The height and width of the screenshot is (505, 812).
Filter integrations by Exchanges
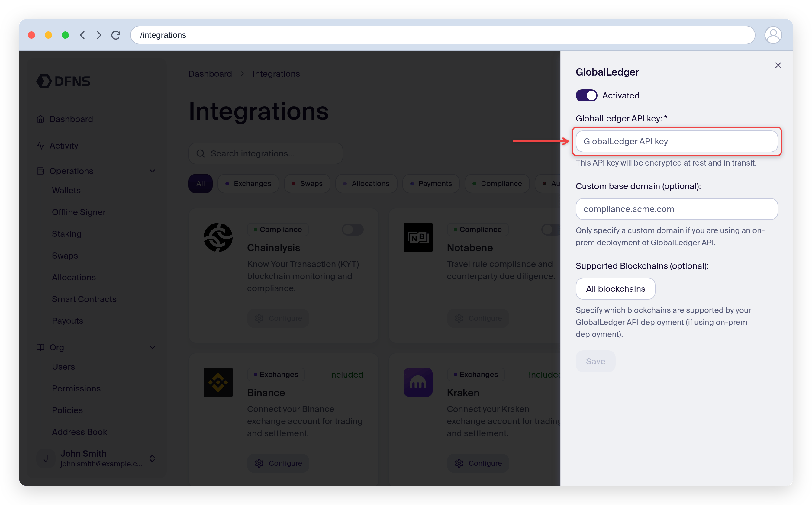point(248,184)
